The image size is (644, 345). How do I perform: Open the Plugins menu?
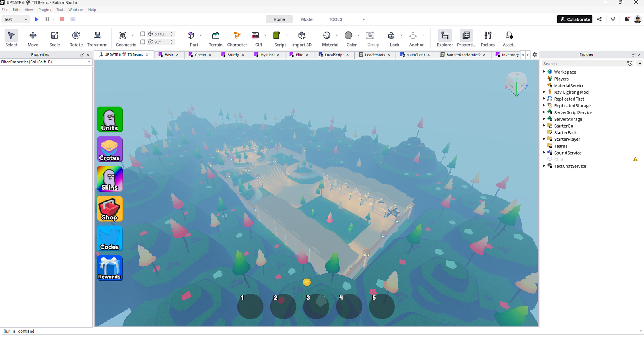point(45,10)
